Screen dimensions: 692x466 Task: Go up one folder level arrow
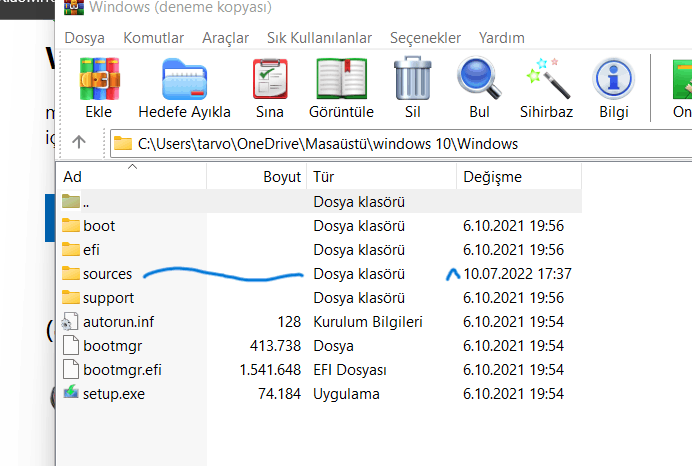coord(79,142)
